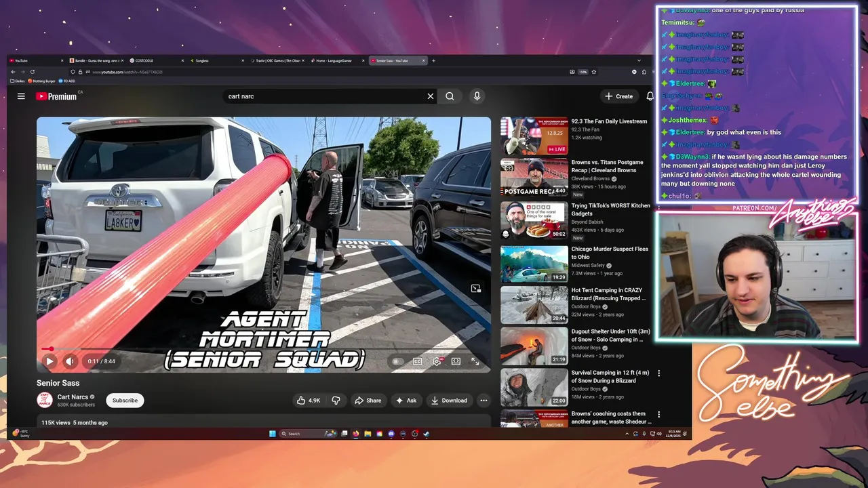Expand the video description with view count
Viewport: 868px width, 488px height.
264,422
